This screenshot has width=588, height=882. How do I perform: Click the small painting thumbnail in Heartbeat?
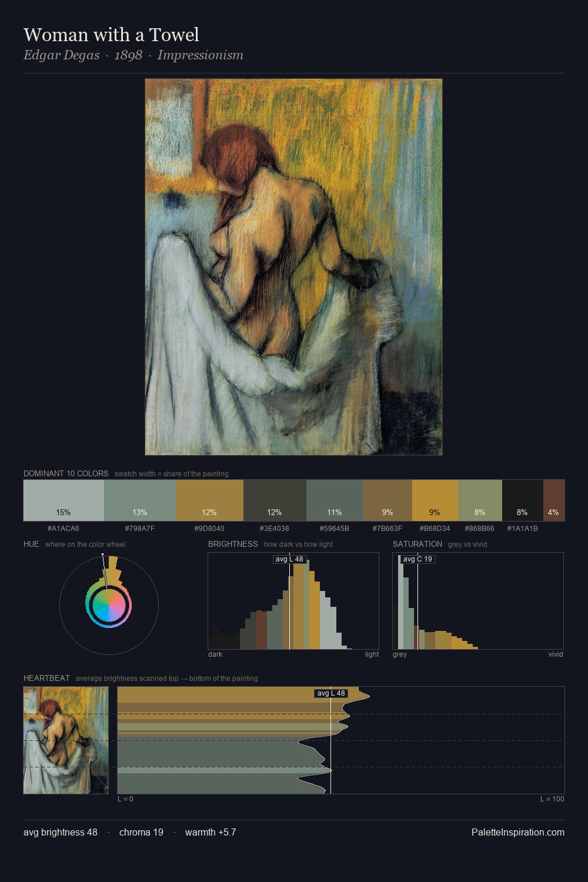pos(66,740)
